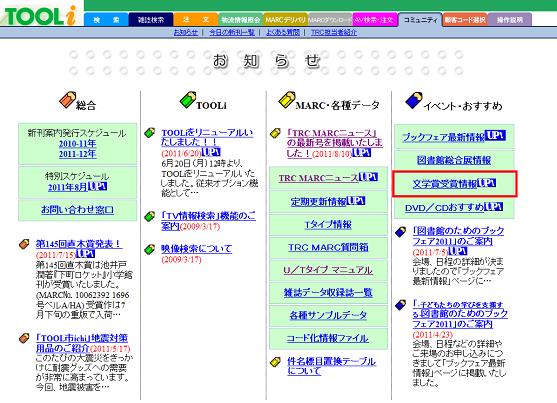Click UP badge beside 定期更新情報
This screenshot has width=557, height=403.
(356, 201)
